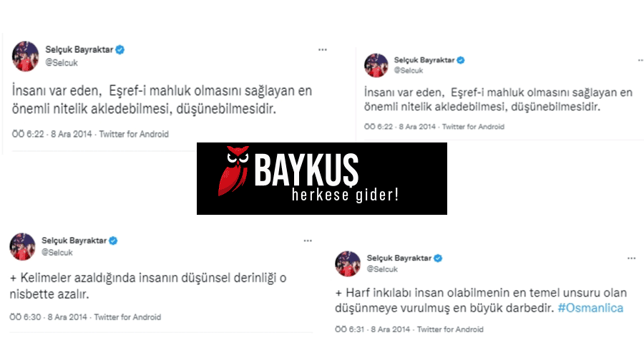Click verified badge in top-left tweet
644x358 pixels.
(120, 49)
